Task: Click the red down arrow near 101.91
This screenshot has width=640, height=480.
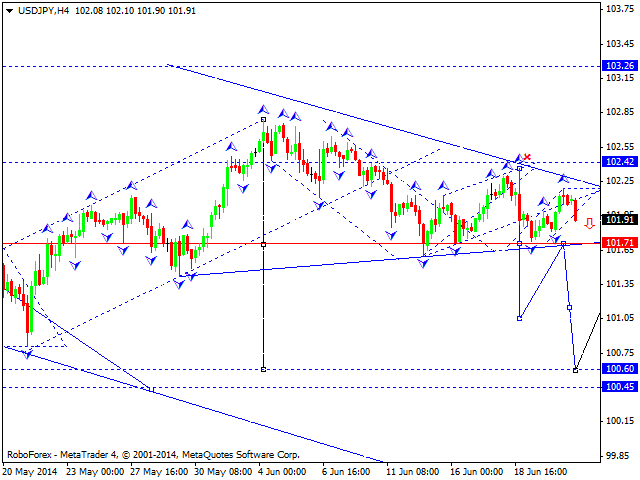Action: [x=589, y=223]
